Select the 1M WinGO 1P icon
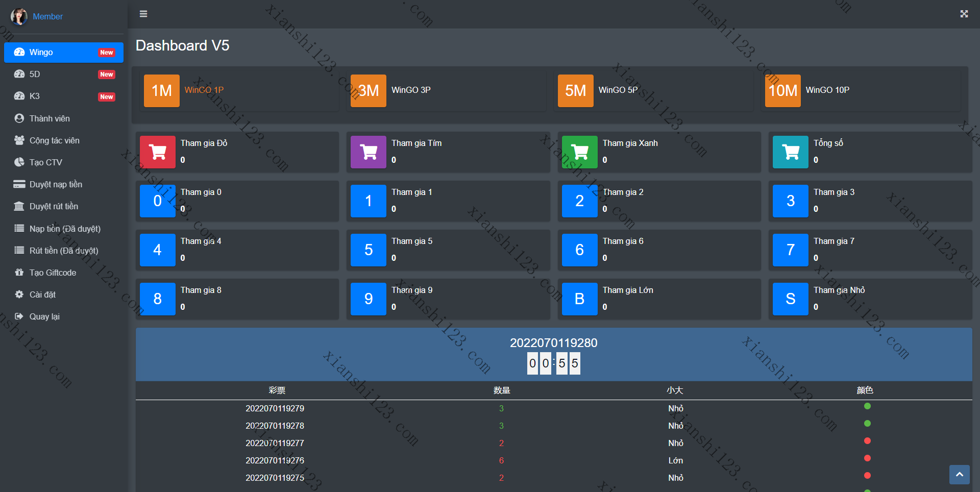Viewport: 980px width, 492px height. point(162,91)
